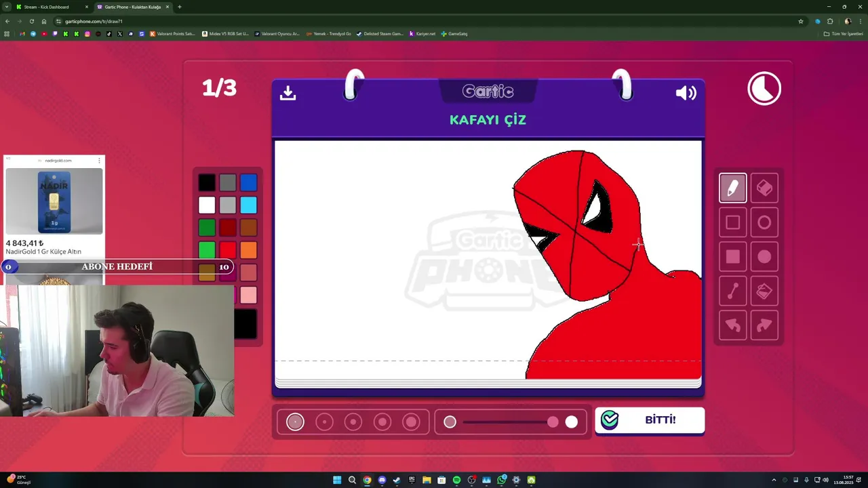Choose the empty circle shape tool

pyautogui.click(x=764, y=222)
